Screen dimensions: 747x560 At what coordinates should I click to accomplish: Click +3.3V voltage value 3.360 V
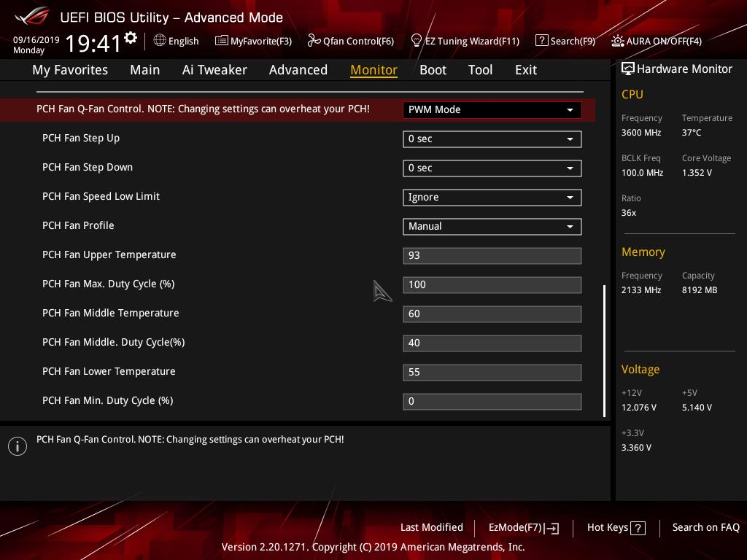coord(636,448)
